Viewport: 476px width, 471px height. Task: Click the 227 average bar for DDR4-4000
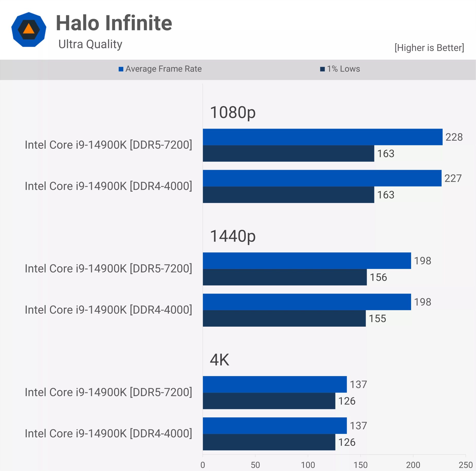322,178
